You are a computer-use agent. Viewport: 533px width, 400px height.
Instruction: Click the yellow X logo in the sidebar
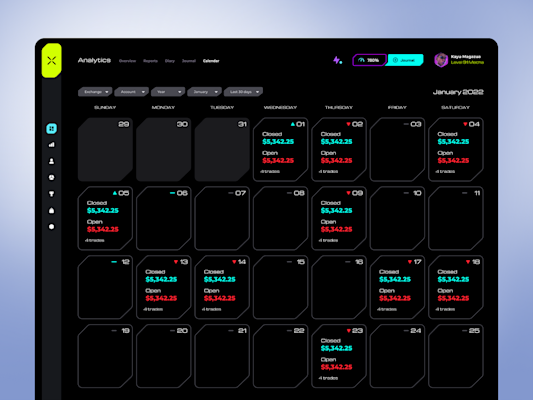[x=51, y=61]
